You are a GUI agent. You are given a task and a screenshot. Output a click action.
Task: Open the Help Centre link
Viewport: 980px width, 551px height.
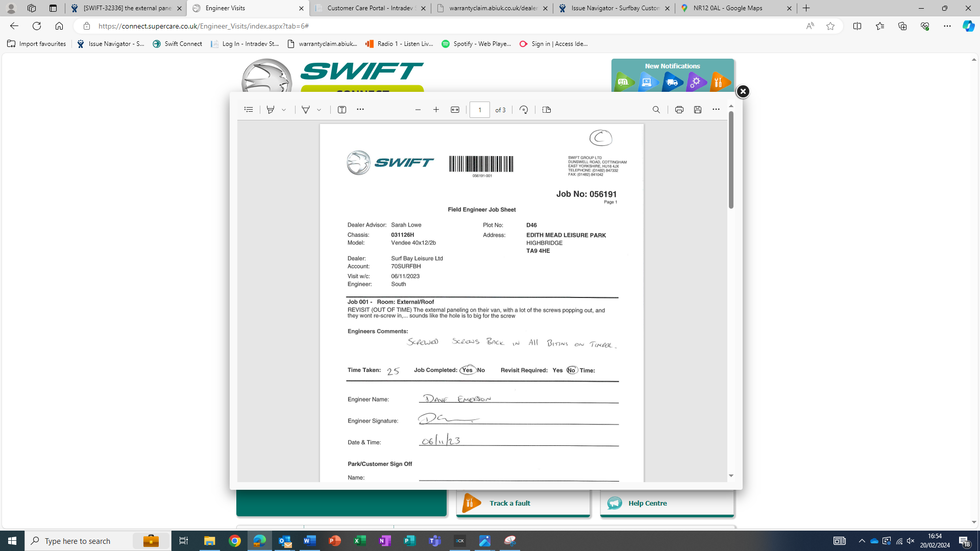tap(647, 503)
